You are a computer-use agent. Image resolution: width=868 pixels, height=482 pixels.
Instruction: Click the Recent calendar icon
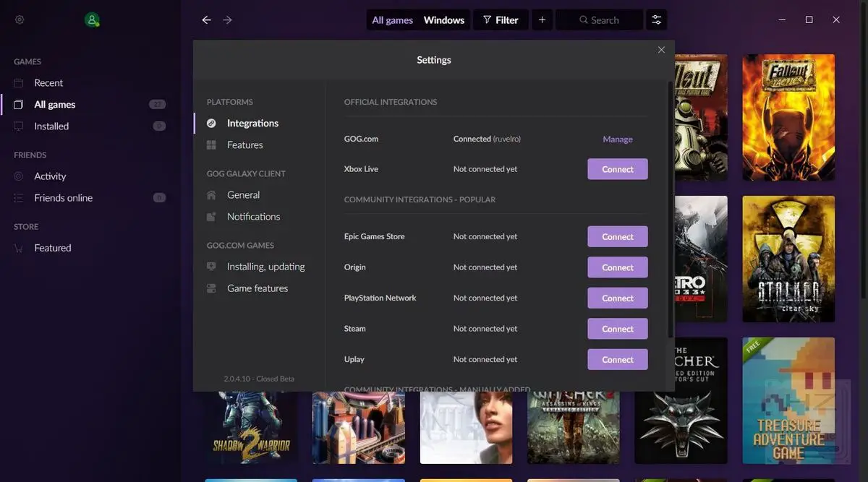pos(19,83)
